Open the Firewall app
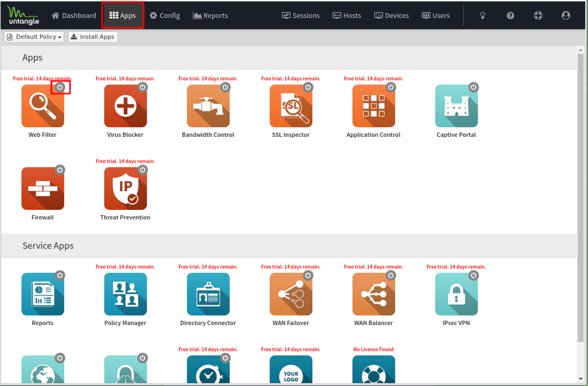Image resolution: width=588 pixels, height=386 pixels. [43, 188]
